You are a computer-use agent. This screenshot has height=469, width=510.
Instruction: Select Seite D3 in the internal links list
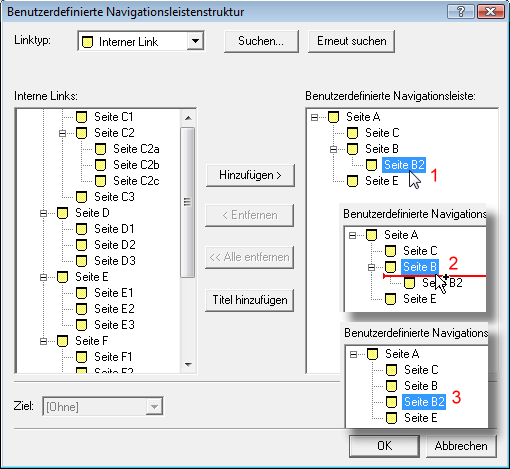(x=115, y=261)
